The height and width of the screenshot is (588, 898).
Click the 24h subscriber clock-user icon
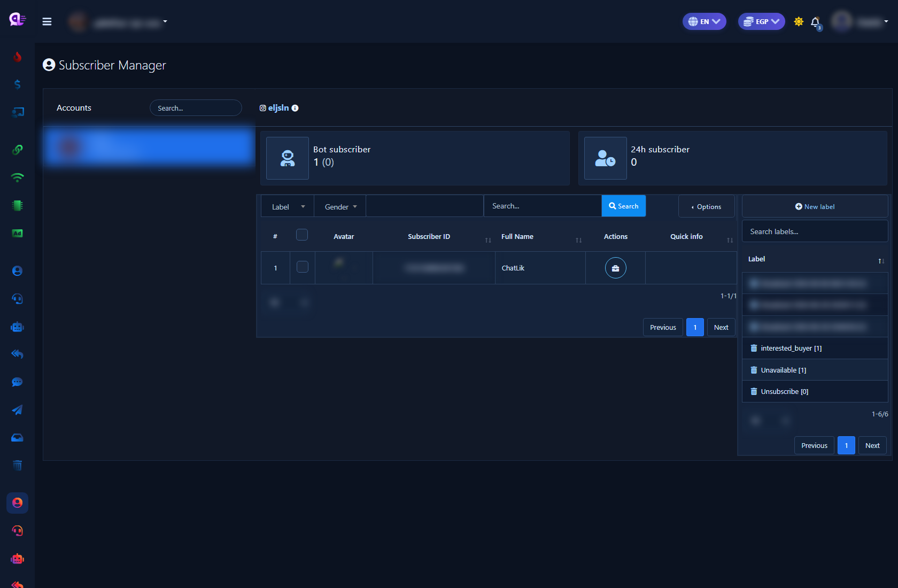[606, 158]
